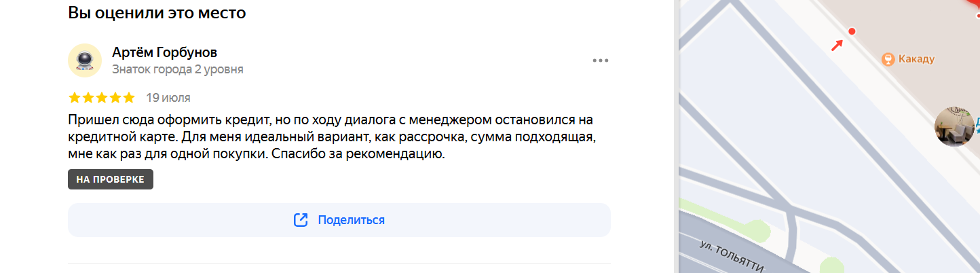Set rating to the fifth star
Image resolution: width=980 pixels, height=273 pixels.
[129, 98]
